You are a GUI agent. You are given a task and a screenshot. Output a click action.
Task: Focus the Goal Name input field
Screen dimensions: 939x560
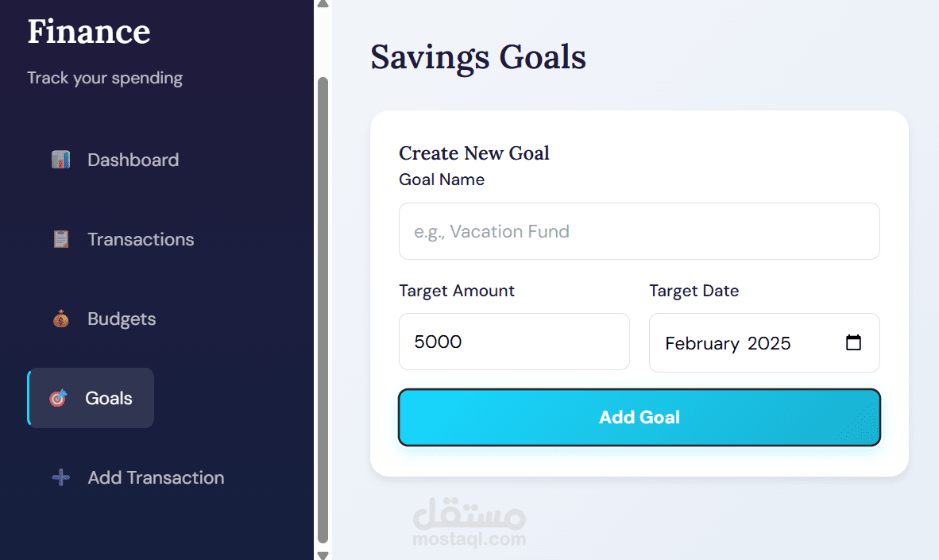639,231
